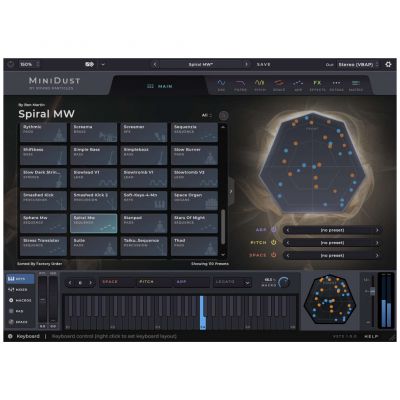400x400 pixels.
Task: Go to previous preset in top bar
Action: pyautogui.click(x=155, y=64)
